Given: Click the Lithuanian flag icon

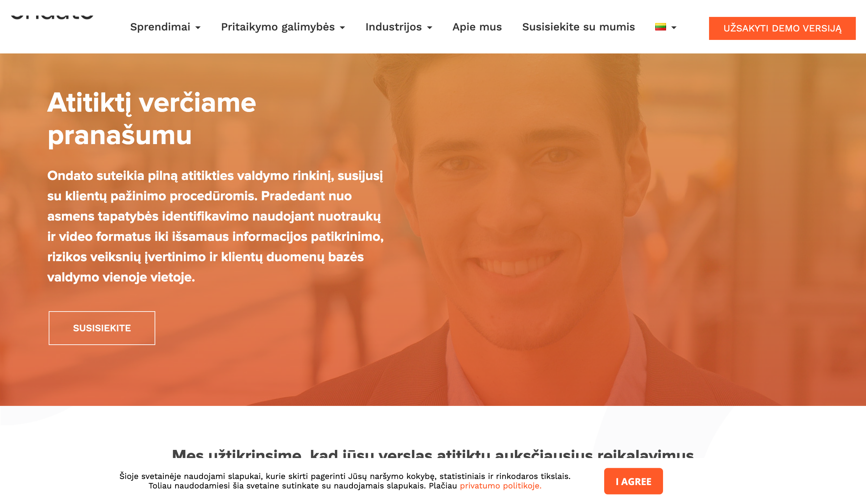Looking at the screenshot, I should point(661,27).
